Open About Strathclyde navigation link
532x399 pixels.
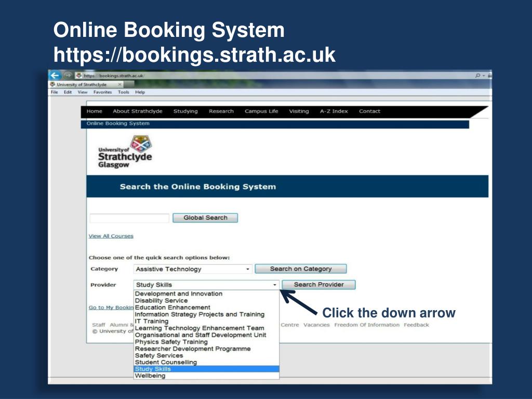(137, 111)
